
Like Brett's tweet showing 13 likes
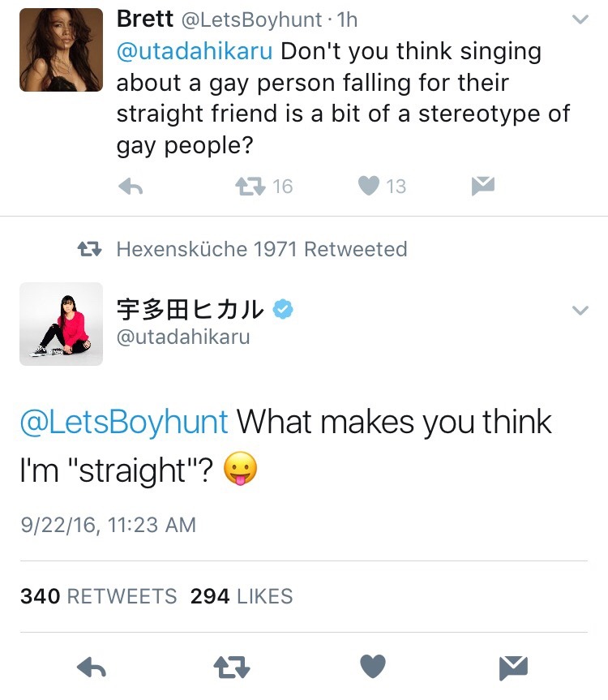pos(369,187)
